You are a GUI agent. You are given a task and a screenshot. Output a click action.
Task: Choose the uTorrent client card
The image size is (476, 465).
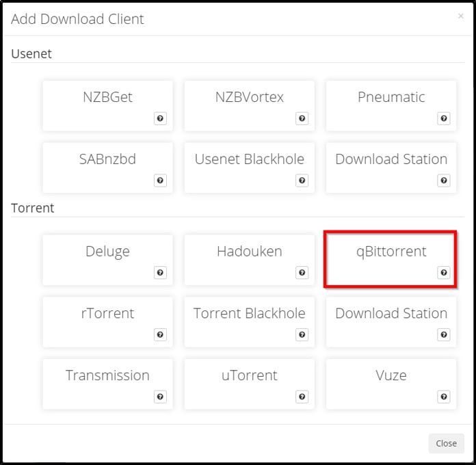tap(249, 384)
